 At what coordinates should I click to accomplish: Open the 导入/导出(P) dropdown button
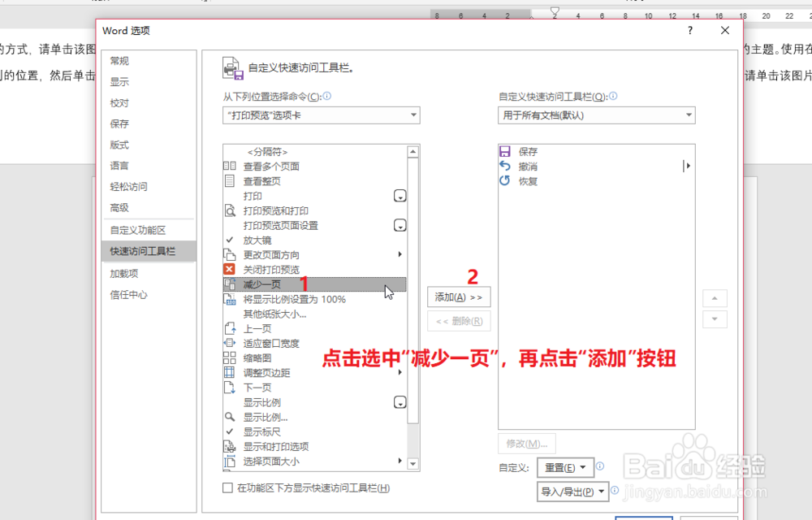[x=572, y=492]
